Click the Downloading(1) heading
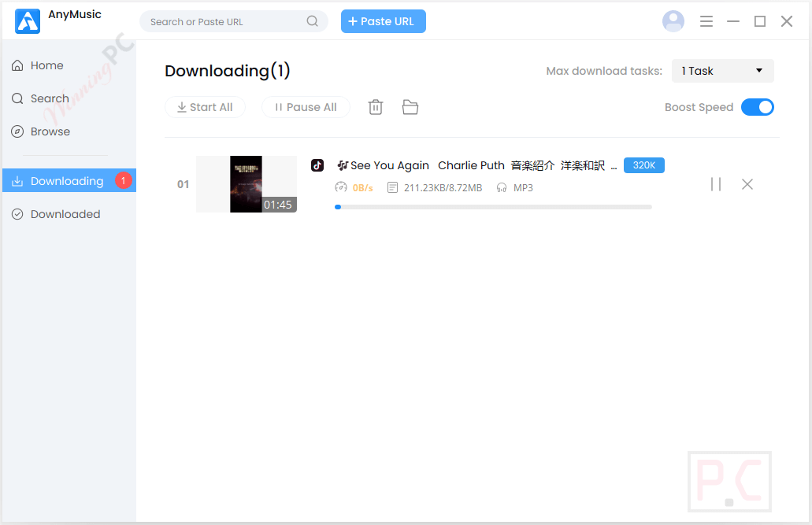812x525 pixels. coord(228,71)
